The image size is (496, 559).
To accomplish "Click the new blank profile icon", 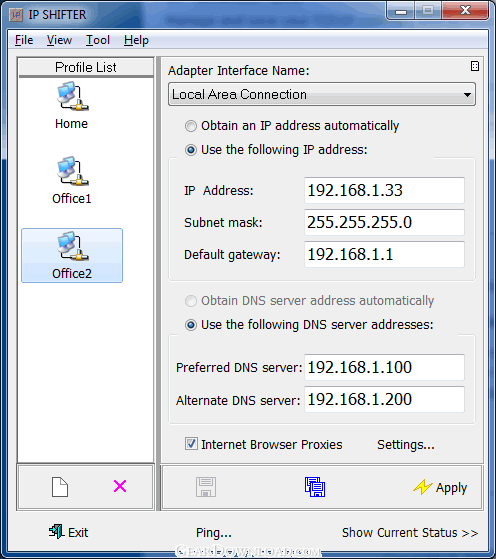I will click(60, 487).
